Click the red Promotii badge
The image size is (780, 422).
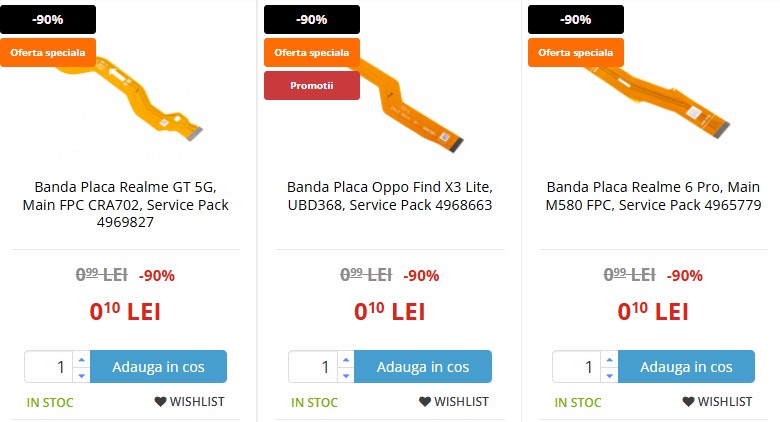click(x=311, y=86)
